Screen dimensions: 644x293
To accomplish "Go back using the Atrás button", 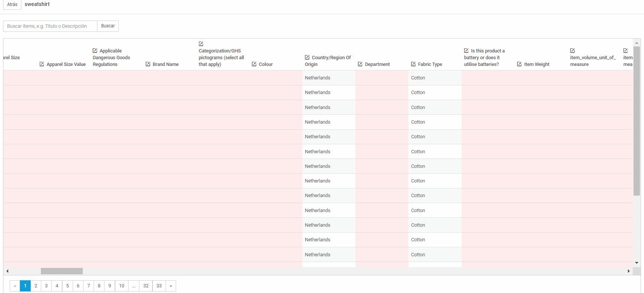I will (x=12, y=4).
